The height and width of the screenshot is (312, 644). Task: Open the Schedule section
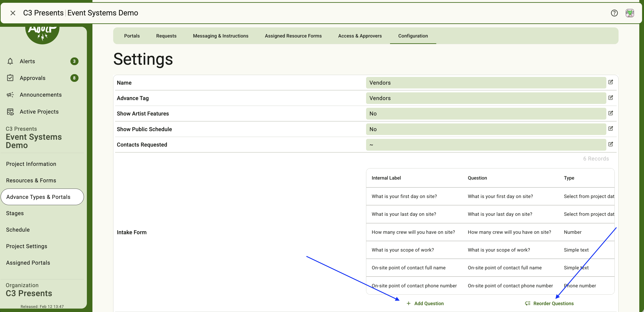(18, 230)
